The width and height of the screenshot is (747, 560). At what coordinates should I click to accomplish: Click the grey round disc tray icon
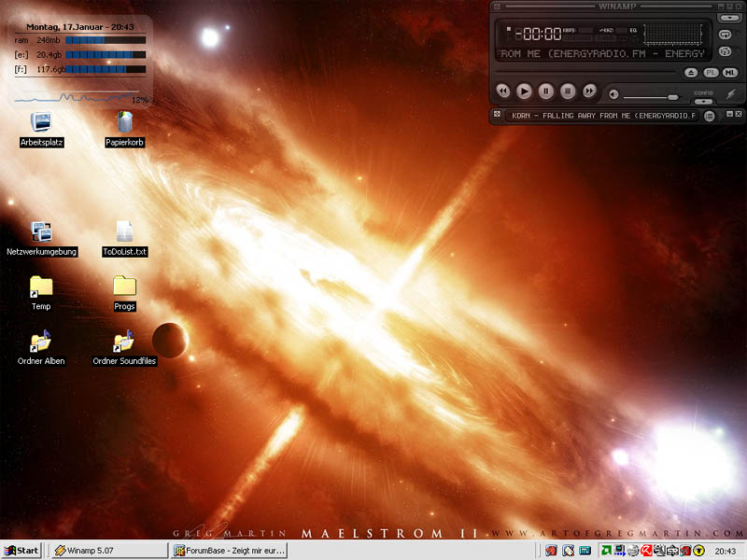pyautogui.click(x=633, y=551)
